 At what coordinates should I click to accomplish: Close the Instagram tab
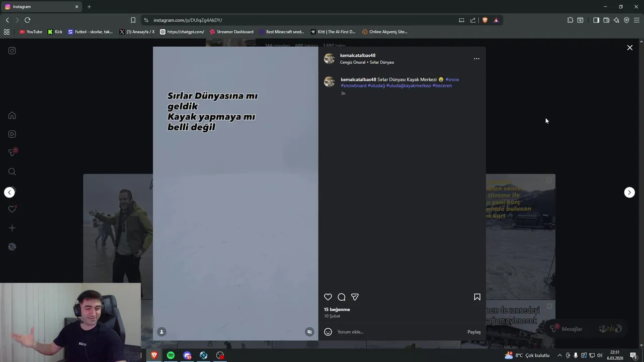pos(76,7)
